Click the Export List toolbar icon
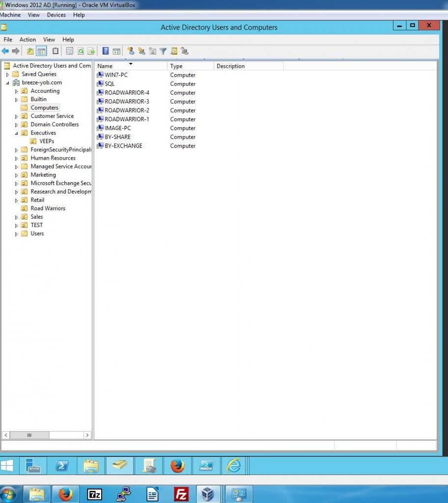The width and height of the screenshot is (448, 503). point(91,51)
